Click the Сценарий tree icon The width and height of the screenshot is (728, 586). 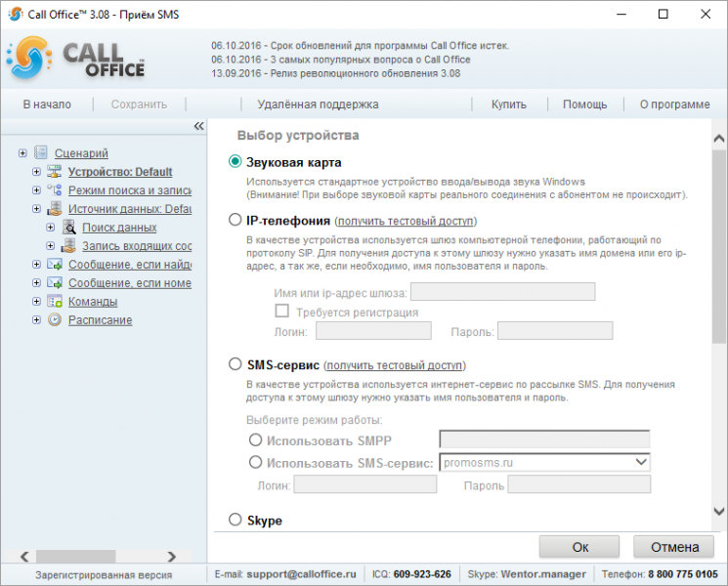[41, 152]
